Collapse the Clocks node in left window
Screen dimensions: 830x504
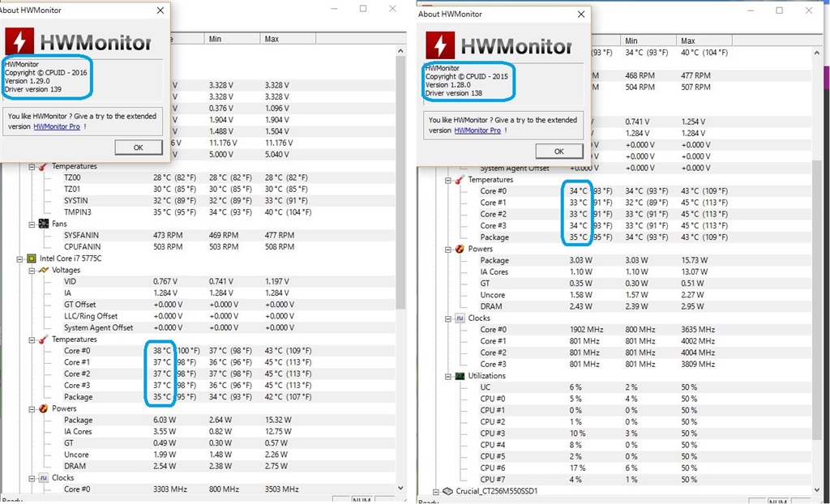[32, 479]
